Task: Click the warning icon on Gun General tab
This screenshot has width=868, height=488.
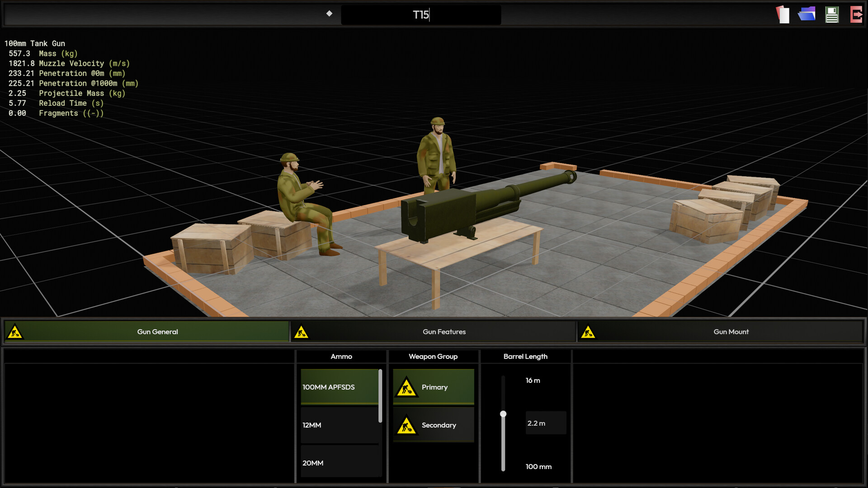Action: [15, 331]
